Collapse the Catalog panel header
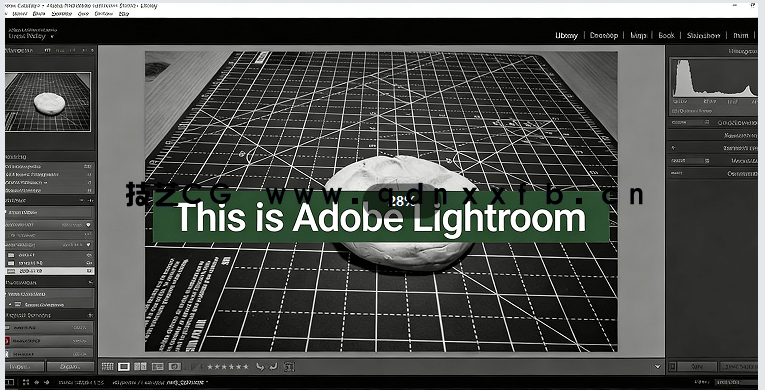 click(49, 157)
